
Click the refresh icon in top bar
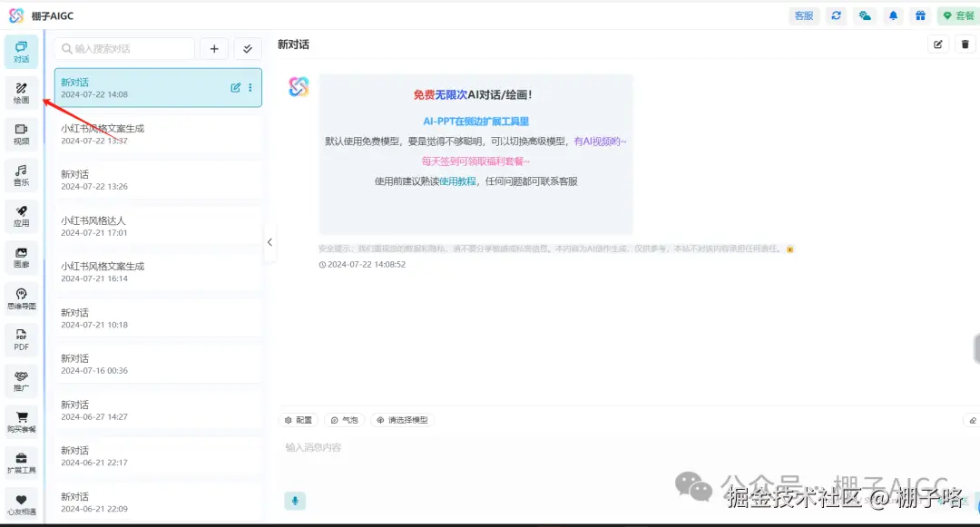pos(836,15)
